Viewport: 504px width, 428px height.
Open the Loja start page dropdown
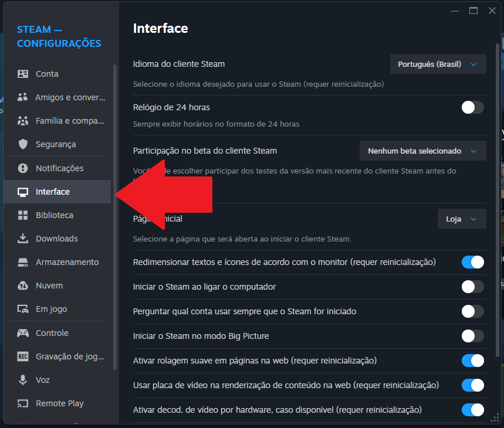[x=462, y=219]
